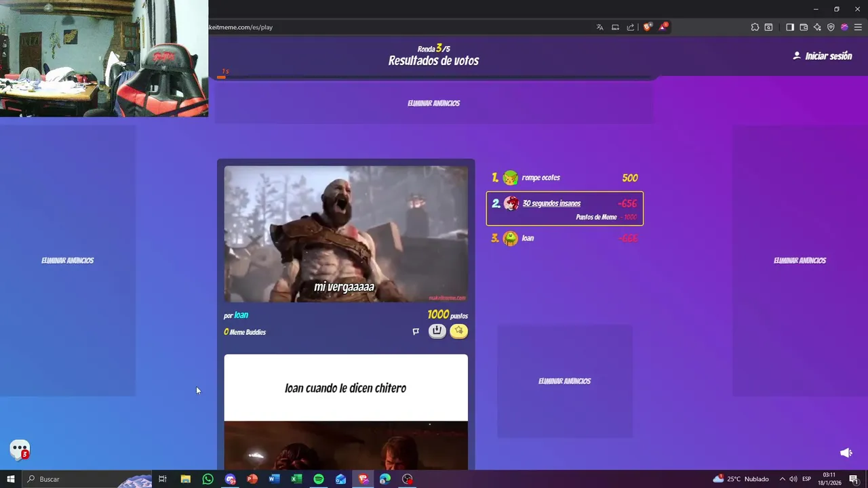Open Brave Rewards triangle icon
This screenshot has width=868, height=488.
[664, 27]
